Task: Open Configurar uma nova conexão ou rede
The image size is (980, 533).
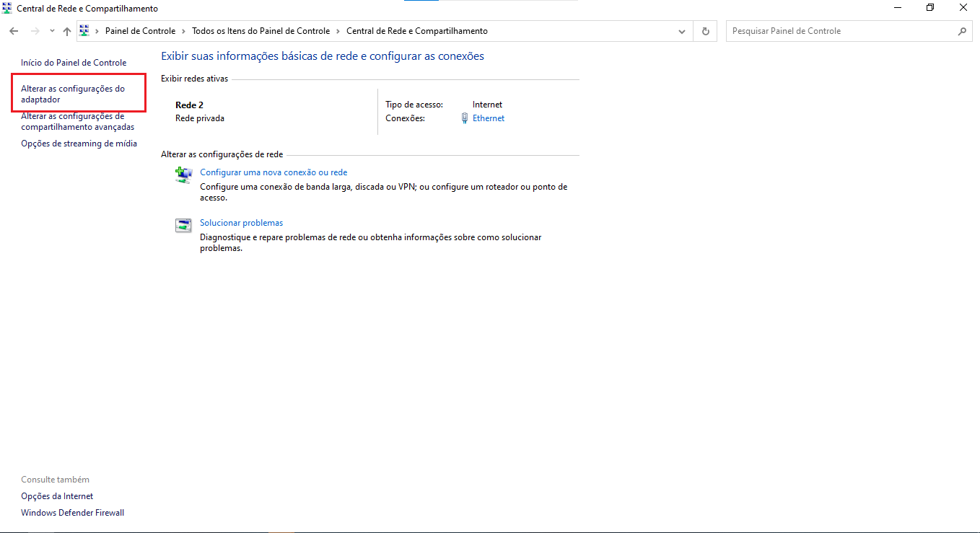Action: [x=274, y=172]
